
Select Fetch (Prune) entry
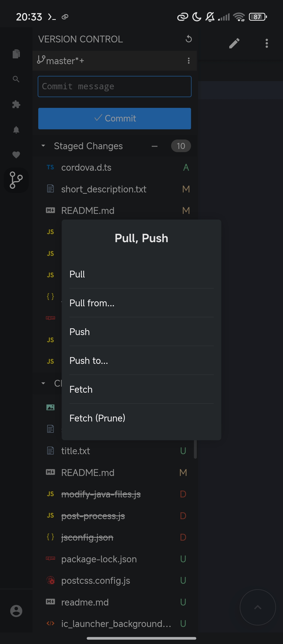click(x=97, y=418)
